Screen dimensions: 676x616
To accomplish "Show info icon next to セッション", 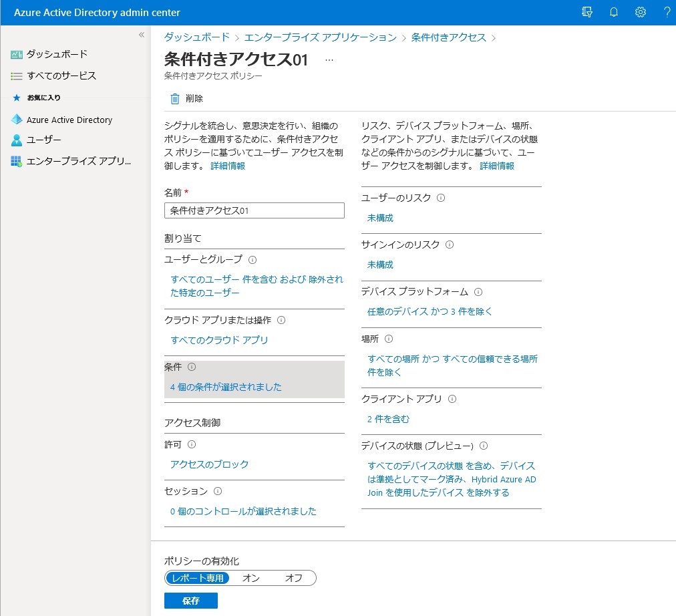I will coord(218,491).
